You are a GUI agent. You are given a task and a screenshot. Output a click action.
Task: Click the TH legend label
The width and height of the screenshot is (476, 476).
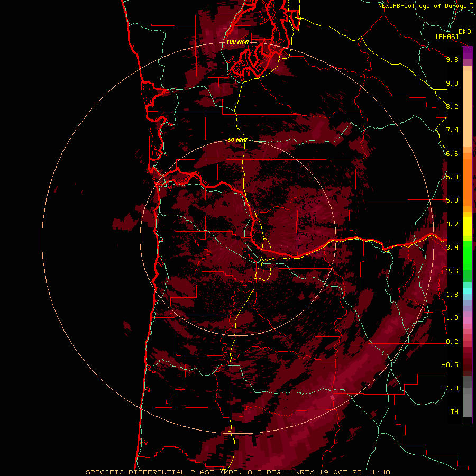click(454, 412)
